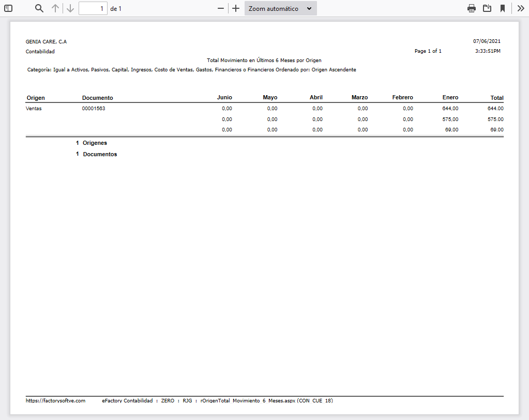Go to the previous page arrow
The image size is (529, 420).
pos(55,8)
